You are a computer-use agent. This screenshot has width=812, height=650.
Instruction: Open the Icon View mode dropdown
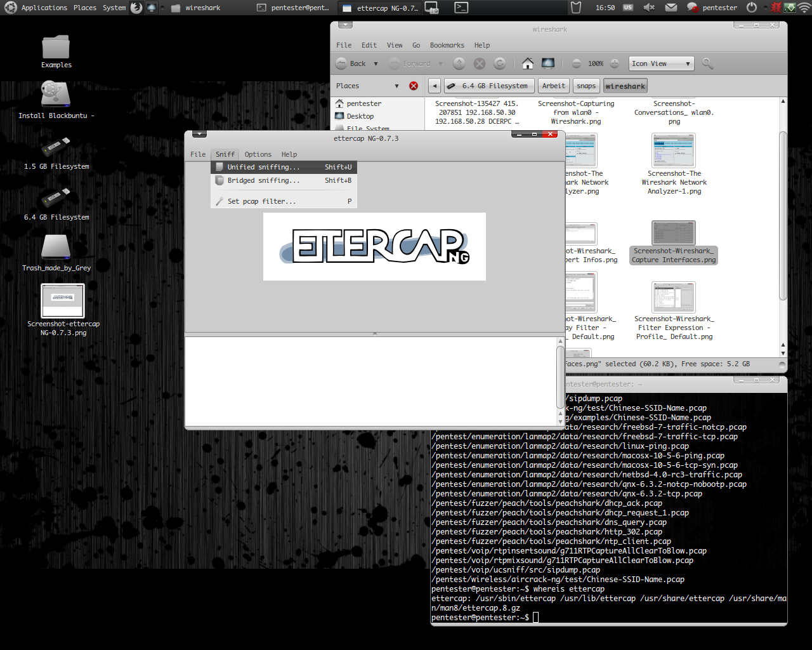click(662, 63)
